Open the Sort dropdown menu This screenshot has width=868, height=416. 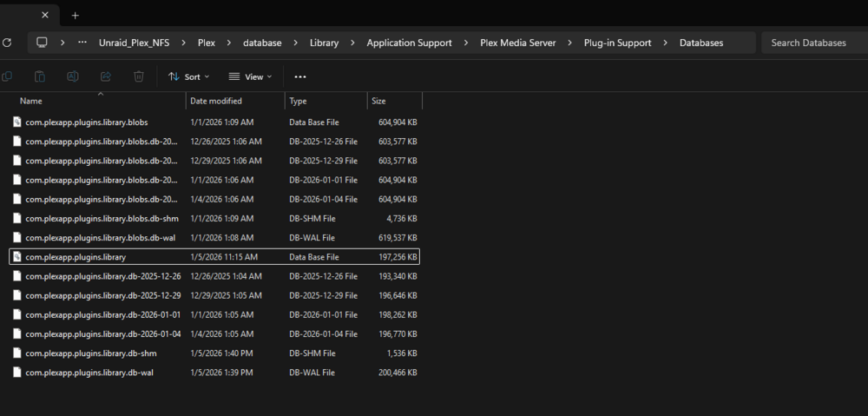[x=188, y=77]
